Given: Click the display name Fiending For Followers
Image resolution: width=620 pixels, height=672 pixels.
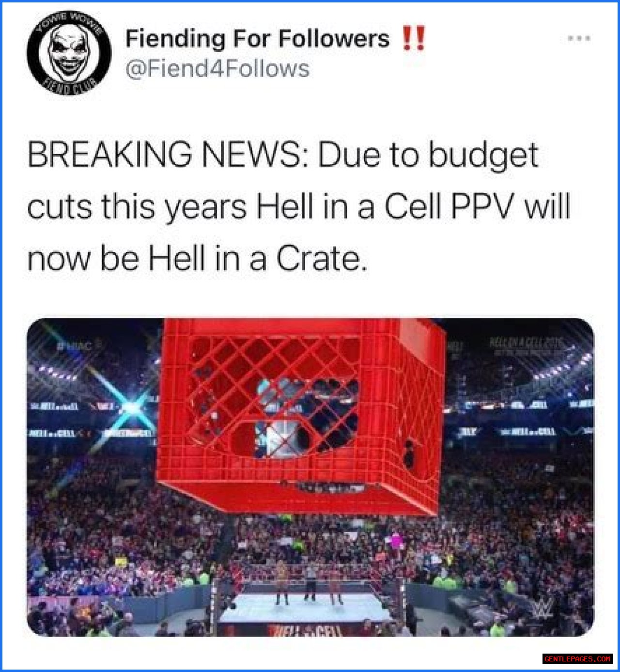Looking at the screenshot, I should tap(257, 38).
